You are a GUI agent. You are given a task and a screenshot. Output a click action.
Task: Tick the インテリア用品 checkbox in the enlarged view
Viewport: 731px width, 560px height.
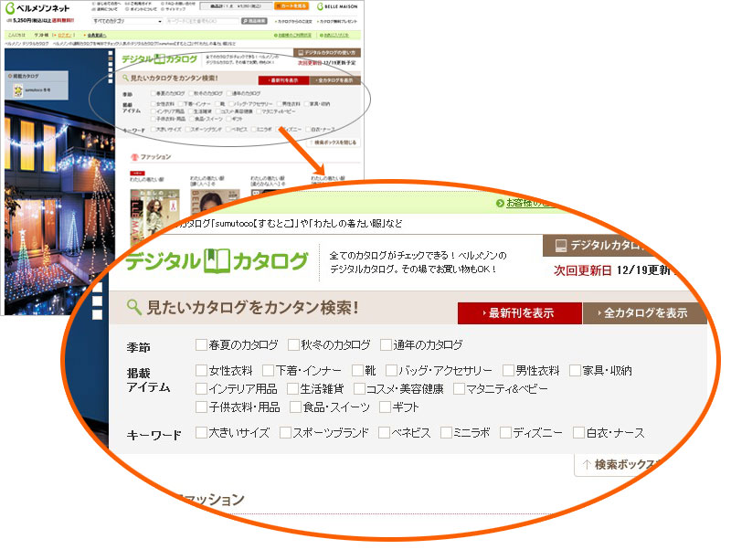[201, 389]
